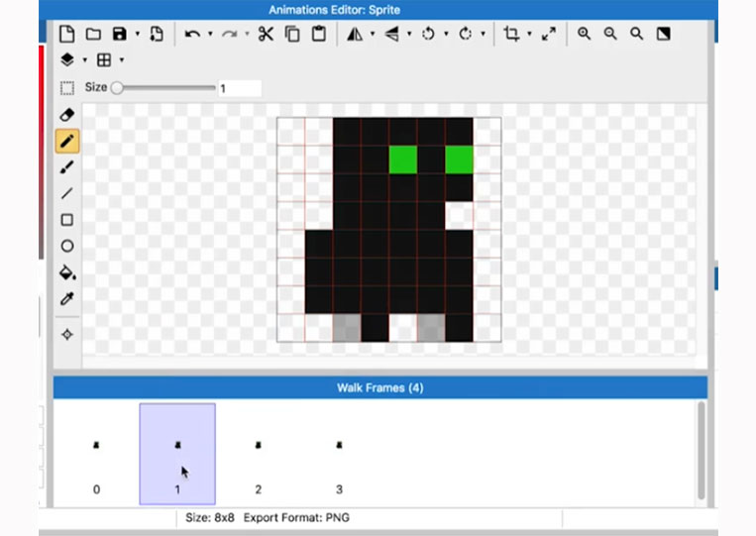Click the Size value input field
756x536 pixels.
pyautogui.click(x=240, y=88)
